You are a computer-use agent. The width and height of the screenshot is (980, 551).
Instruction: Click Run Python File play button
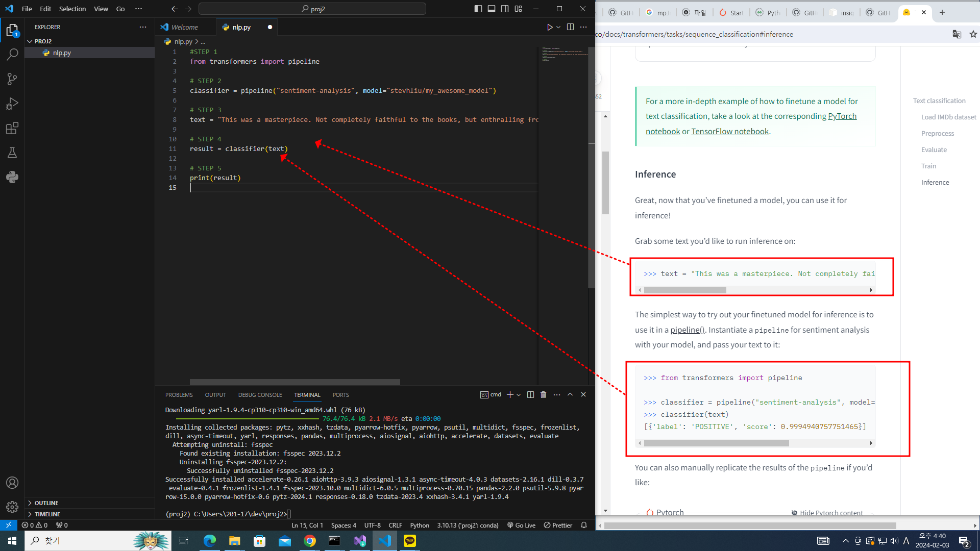pyautogui.click(x=550, y=27)
